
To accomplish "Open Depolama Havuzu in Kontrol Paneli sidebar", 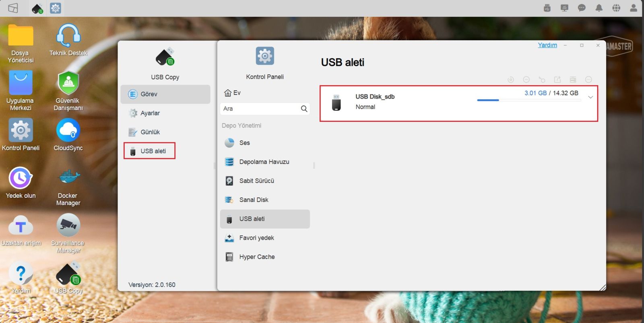I will [x=264, y=162].
